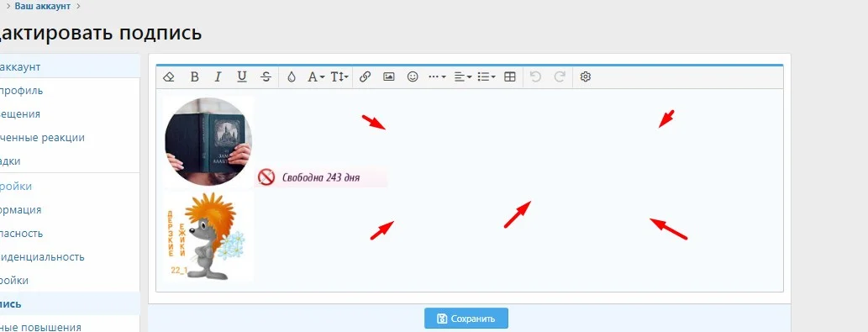Toggle Bold formatting
This screenshot has width=868, height=332.
[194, 77]
